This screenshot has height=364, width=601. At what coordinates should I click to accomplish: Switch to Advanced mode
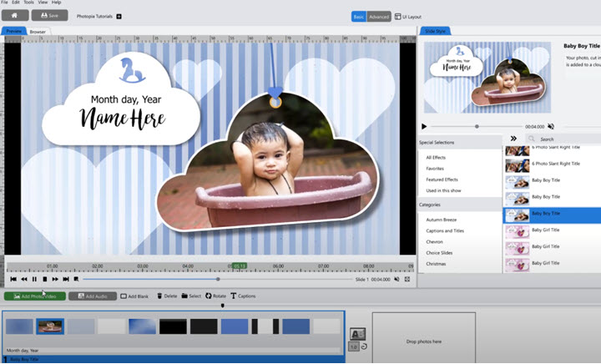379,16
